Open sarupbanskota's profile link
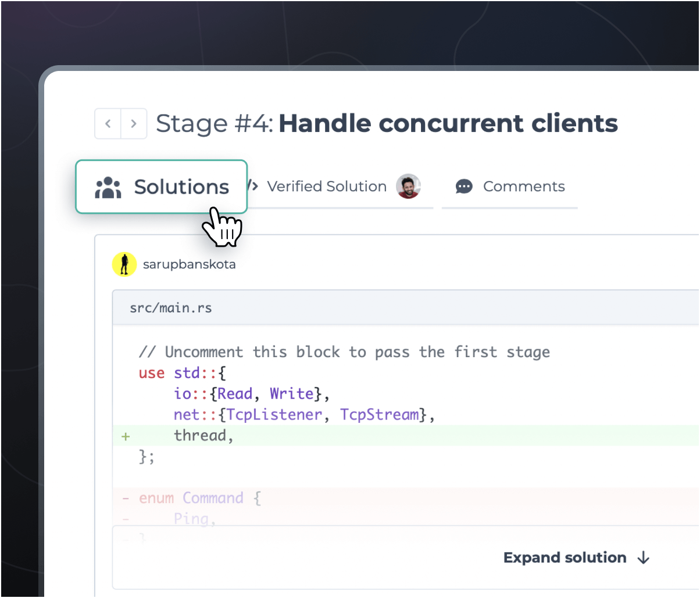The image size is (700, 598). coord(190,264)
